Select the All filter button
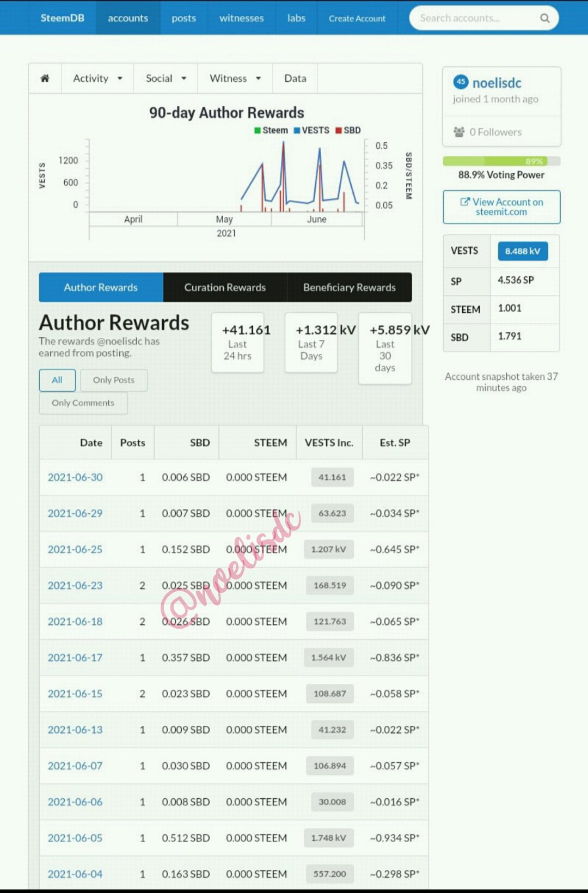 click(x=57, y=380)
